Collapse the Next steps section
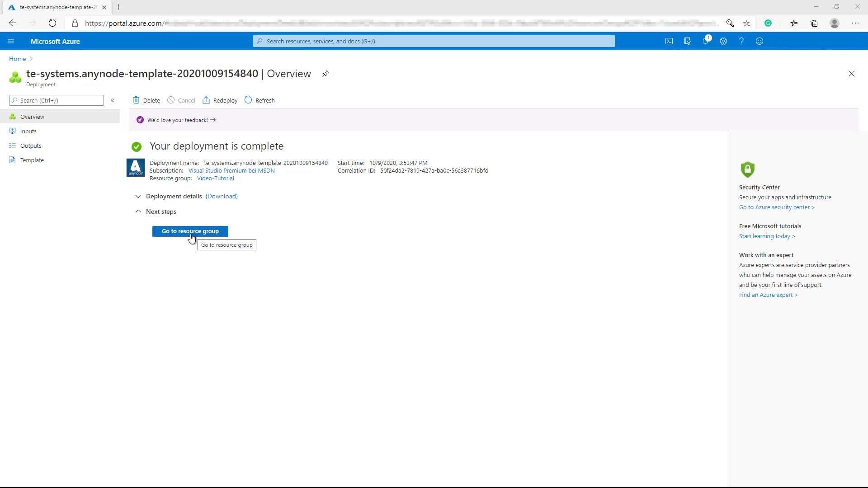This screenshot has width=868, height=488. pyautogui.click(x=138, y=211)
